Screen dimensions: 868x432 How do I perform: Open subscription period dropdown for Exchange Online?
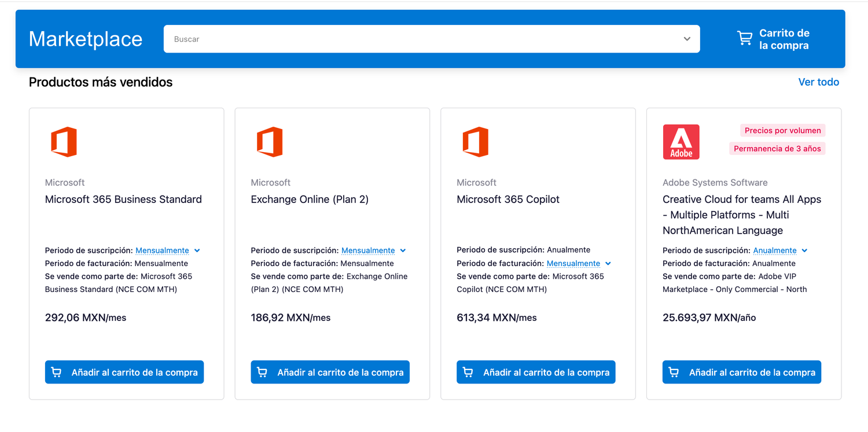374,250
